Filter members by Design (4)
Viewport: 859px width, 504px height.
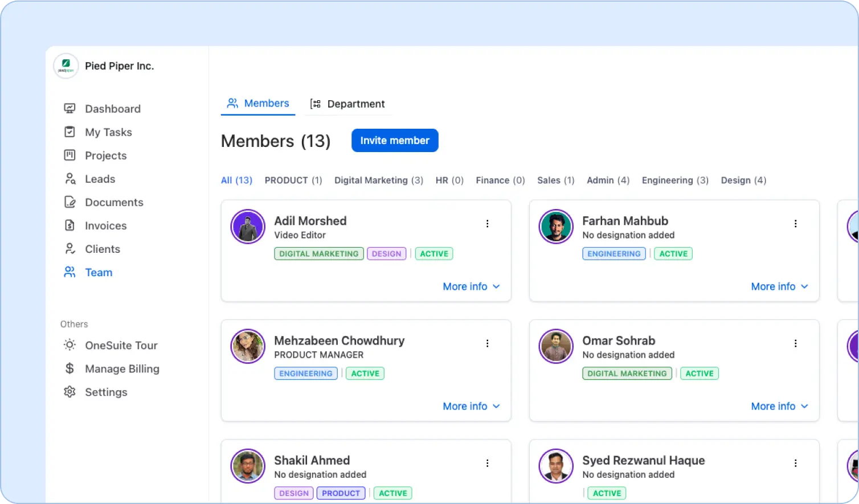click(x=743, y=180)
